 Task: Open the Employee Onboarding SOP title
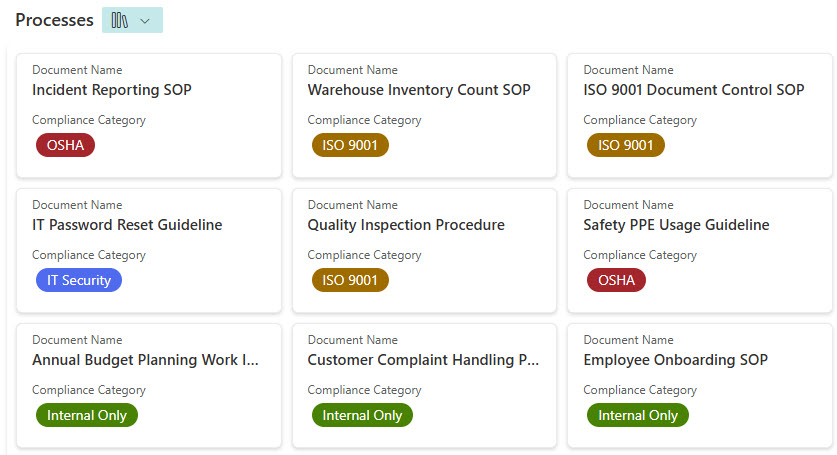[676, 360]
